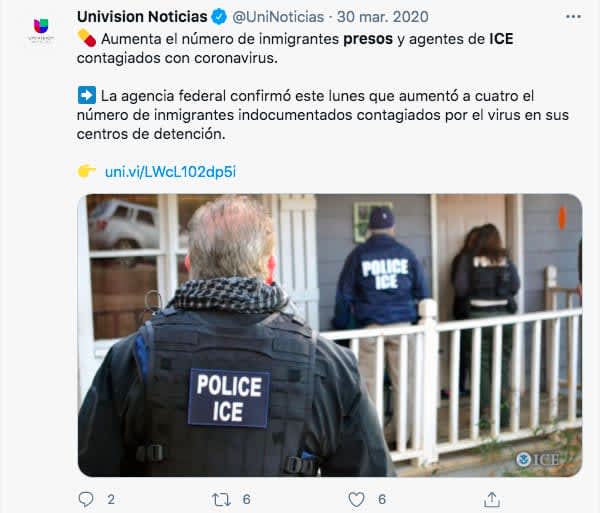Screen dimensions: 603x513
Task: Open the tweet's three-dot more options menu
Action: tap(573, 17)
